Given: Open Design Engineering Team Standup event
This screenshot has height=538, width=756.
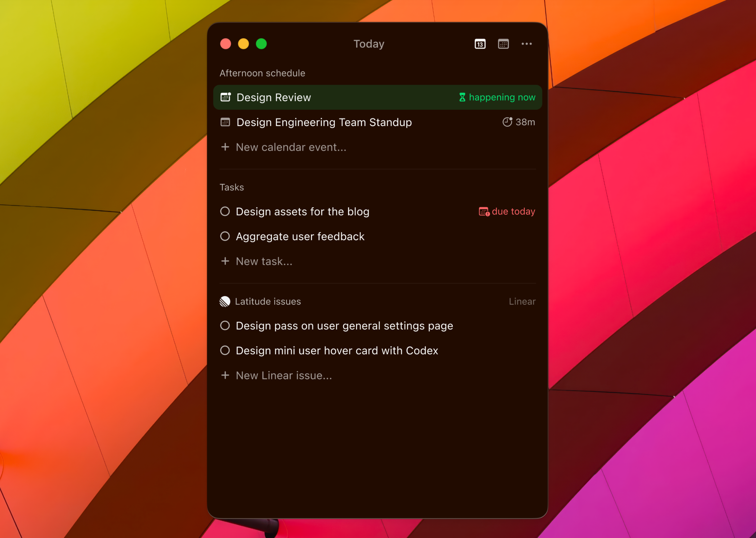Looking at the screenshot, I should (378, 122).
